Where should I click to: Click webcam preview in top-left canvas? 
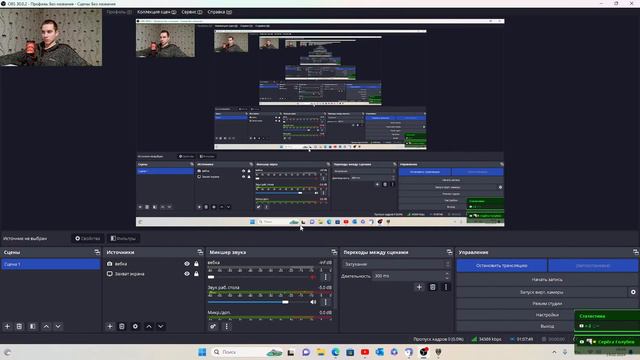51,38
